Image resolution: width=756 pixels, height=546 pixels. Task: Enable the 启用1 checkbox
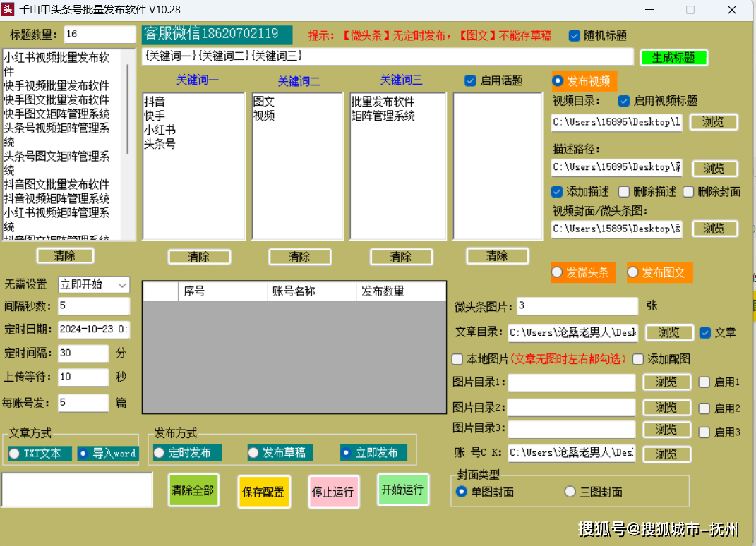pos(704,382)
